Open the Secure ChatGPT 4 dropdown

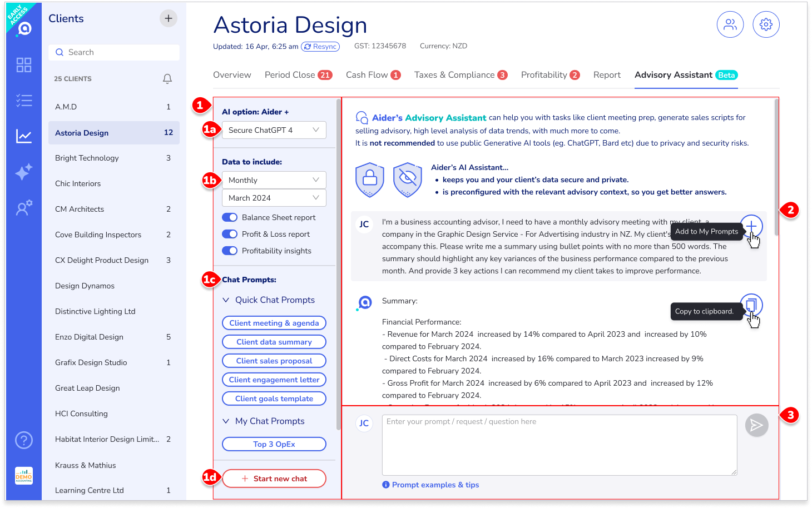[x=274, y=130]
